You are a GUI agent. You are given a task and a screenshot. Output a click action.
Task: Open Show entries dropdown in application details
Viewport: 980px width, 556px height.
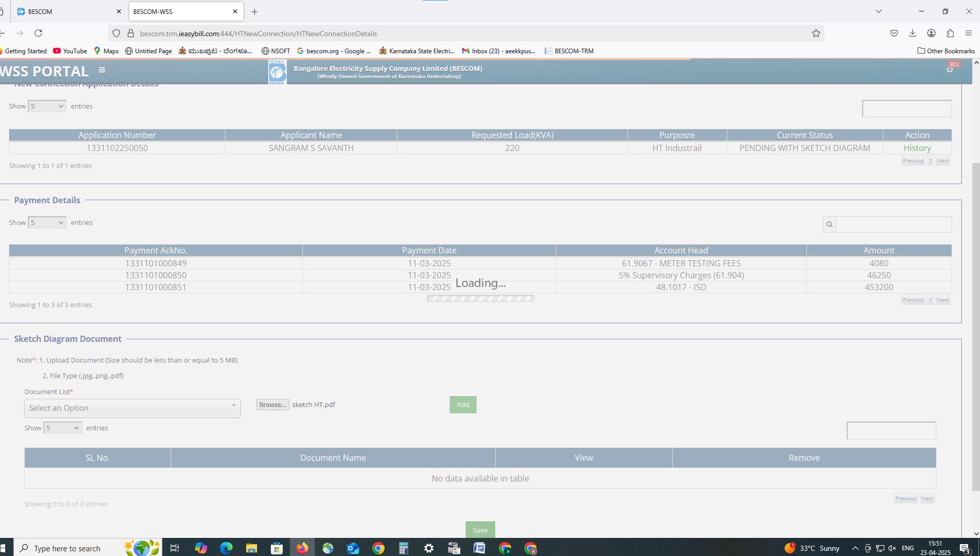(47, 106)
